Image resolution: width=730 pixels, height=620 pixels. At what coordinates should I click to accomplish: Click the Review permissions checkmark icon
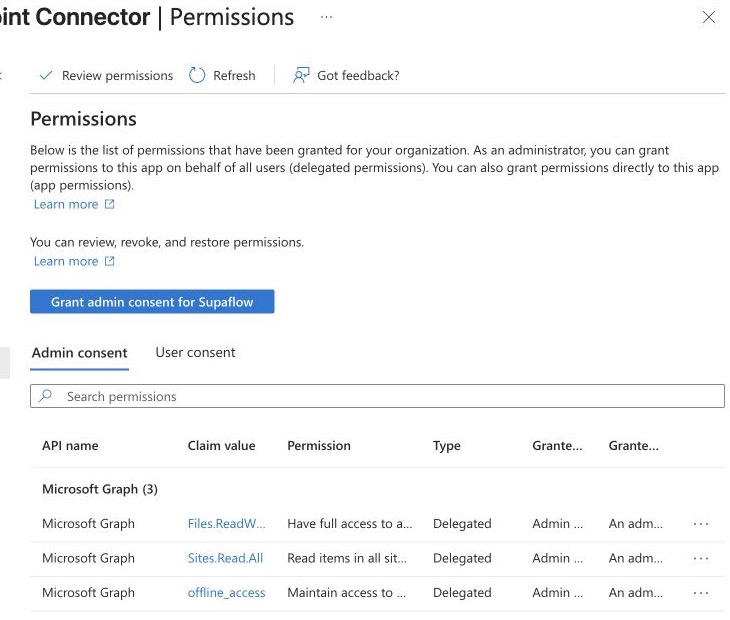click(x=46, y=75)
